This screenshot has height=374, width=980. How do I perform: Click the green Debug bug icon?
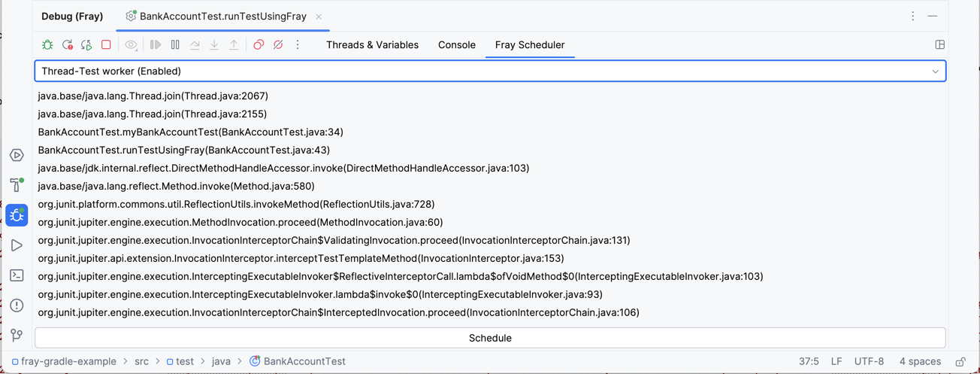point(47,45)
